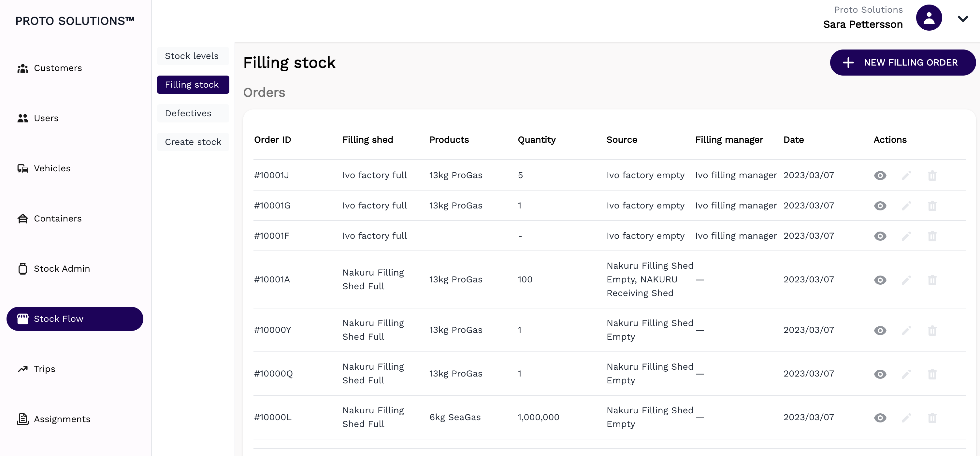Click the Order ID column header
980x456 pixels.
pos(272,140)
